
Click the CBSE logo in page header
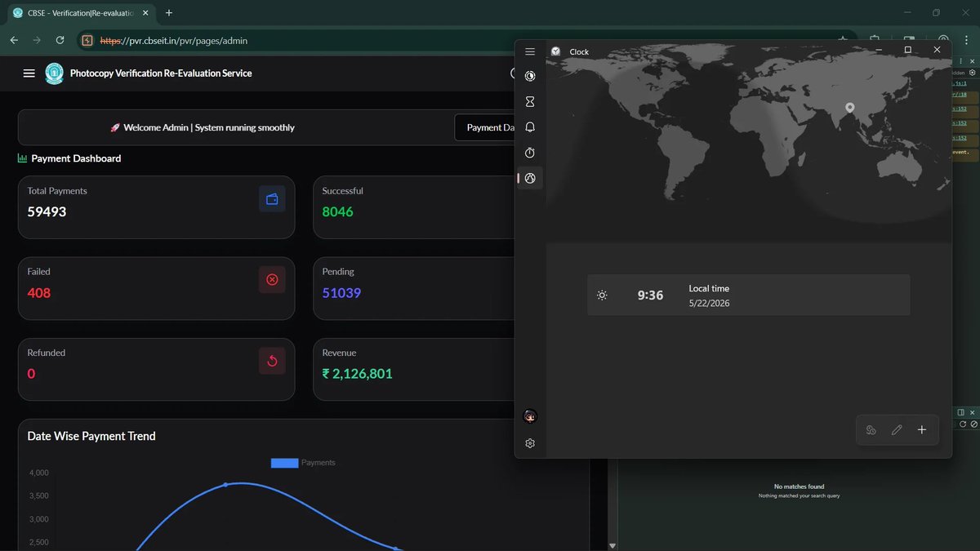pyautogui.click(x=54, y=73)
